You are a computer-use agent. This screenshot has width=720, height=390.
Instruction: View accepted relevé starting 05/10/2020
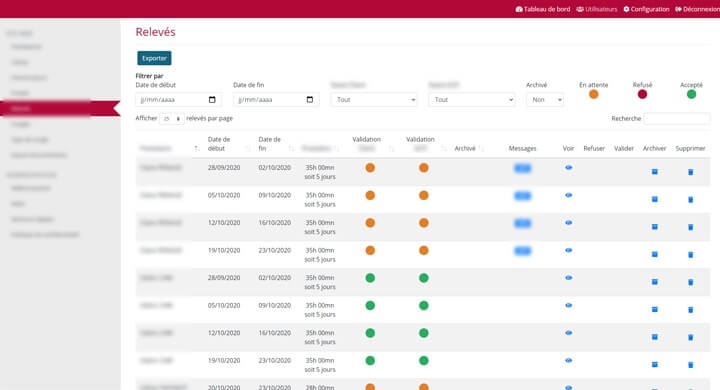click(x=568, y=305)
